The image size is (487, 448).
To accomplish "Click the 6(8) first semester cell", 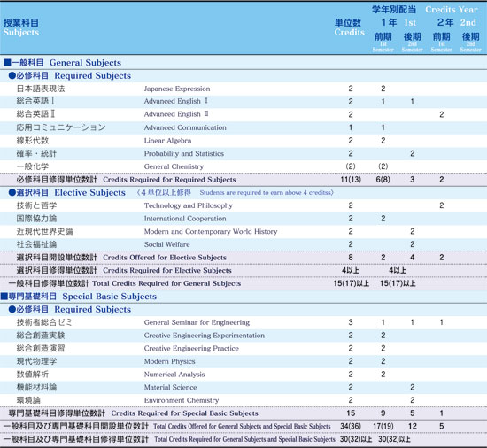I will click(x=383, y=180).
